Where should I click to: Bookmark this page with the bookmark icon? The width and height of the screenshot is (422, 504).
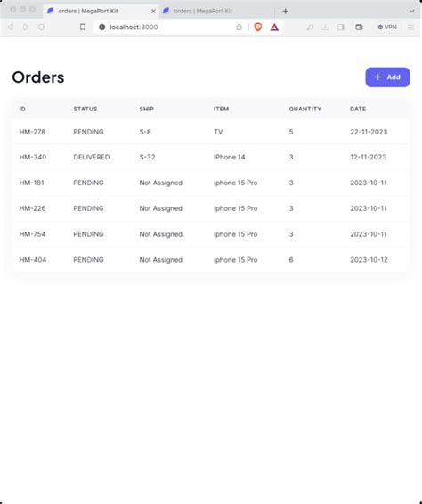pyautogui.click(x=83, y=27)
